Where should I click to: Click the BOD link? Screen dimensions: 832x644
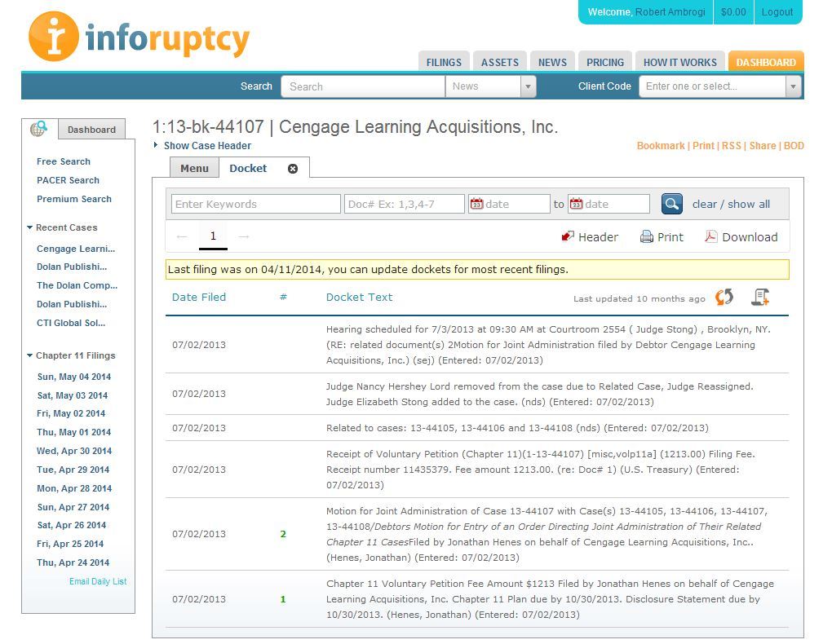(x=794, y=145)
